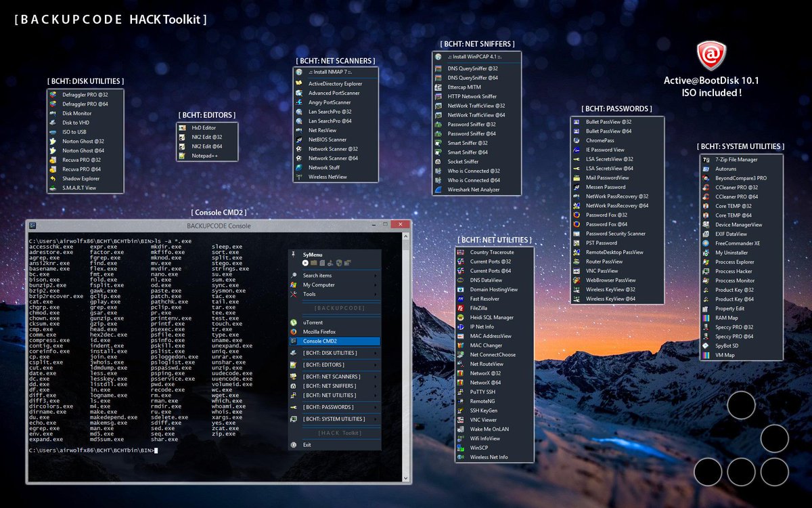Click the console command prompt line
This screenshot has height=508, width=812.
[x=93, y=450]
